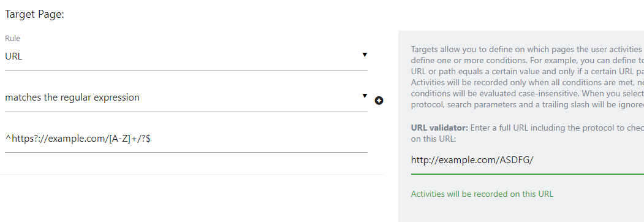Click the "URL validator:" bold label
Viewport: 644px width, 222px height.
pos(439,128)
